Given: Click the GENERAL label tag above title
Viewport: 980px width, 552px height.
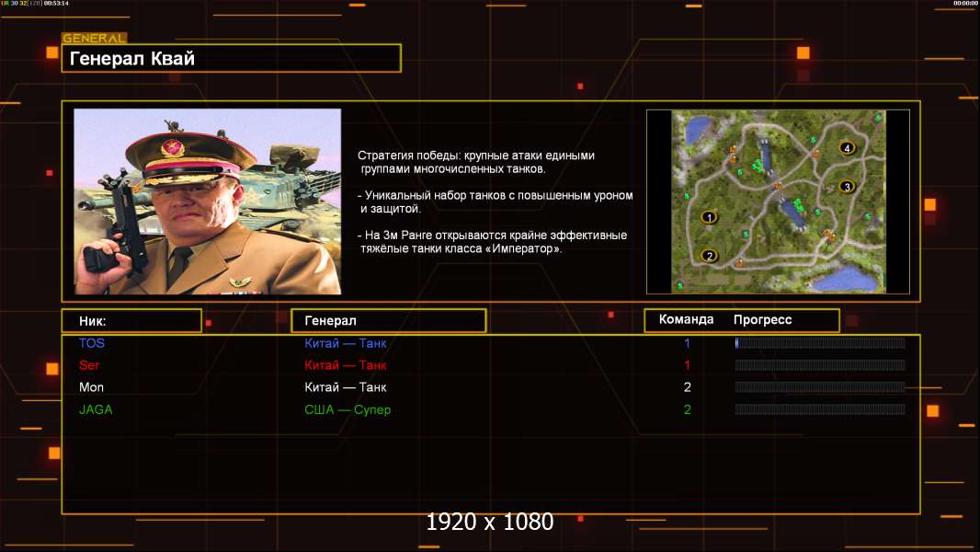Looking at the screenshot, I should [94, 39].
